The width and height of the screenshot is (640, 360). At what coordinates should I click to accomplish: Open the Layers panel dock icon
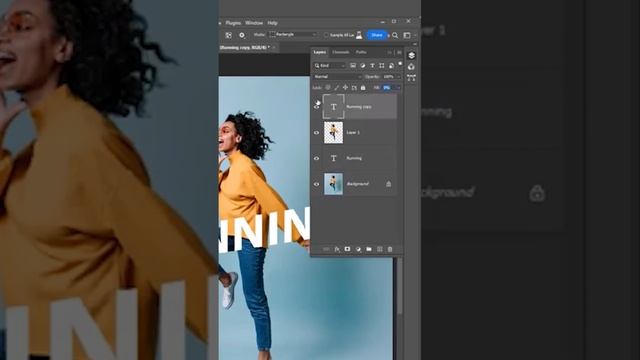[411, 55]
